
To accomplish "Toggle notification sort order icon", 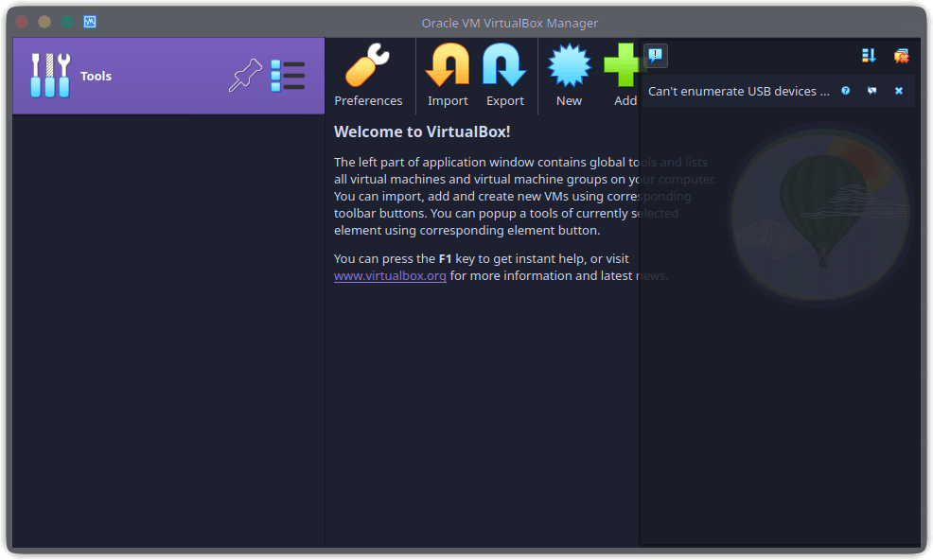I will (x=869, y=56).
